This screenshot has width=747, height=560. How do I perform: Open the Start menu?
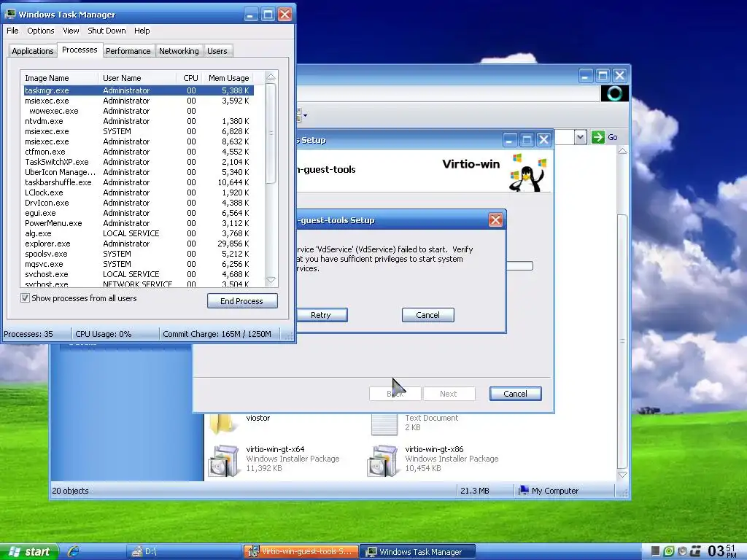[29, 551]
